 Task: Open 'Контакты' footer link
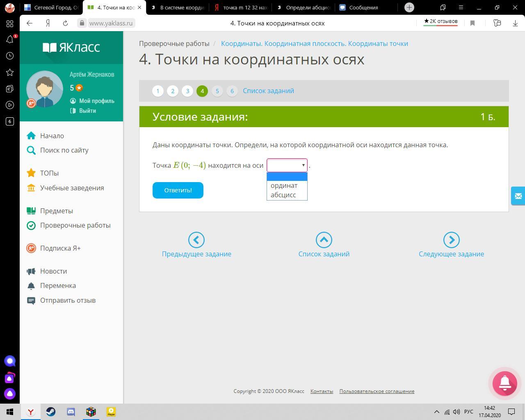[x=322, y=391]
